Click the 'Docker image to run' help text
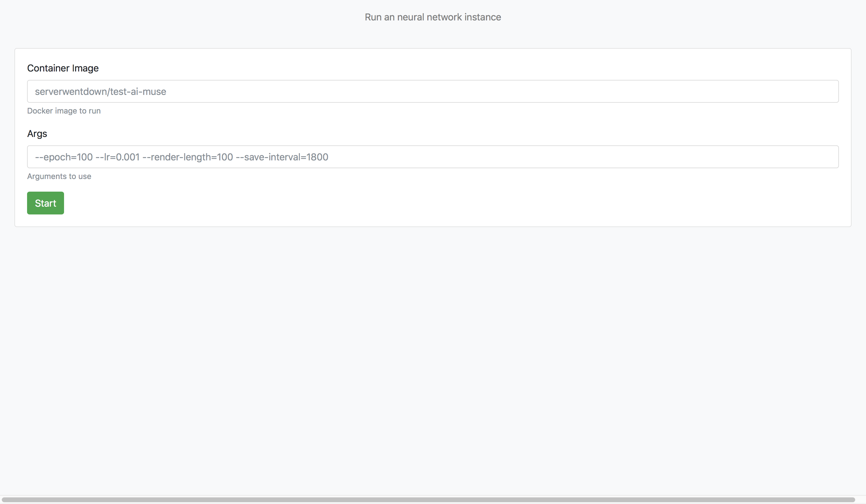 pyautogui.click(x=63, y=111)
